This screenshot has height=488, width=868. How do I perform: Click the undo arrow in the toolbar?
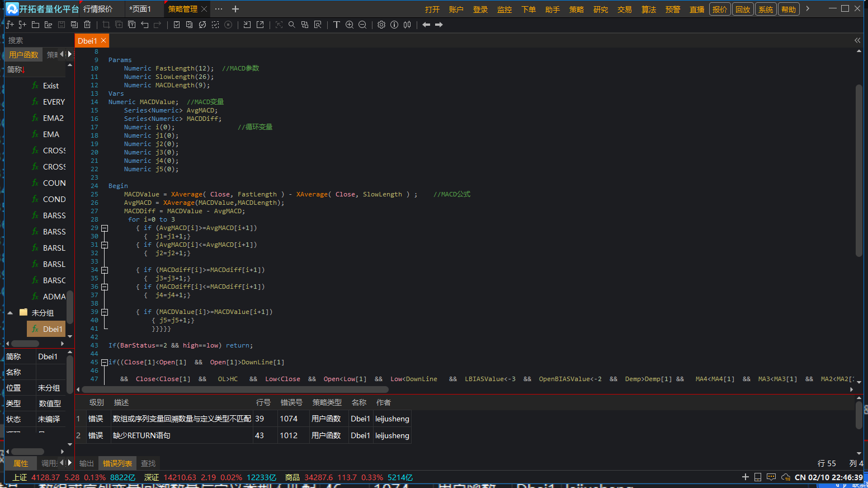coord(145,25)
